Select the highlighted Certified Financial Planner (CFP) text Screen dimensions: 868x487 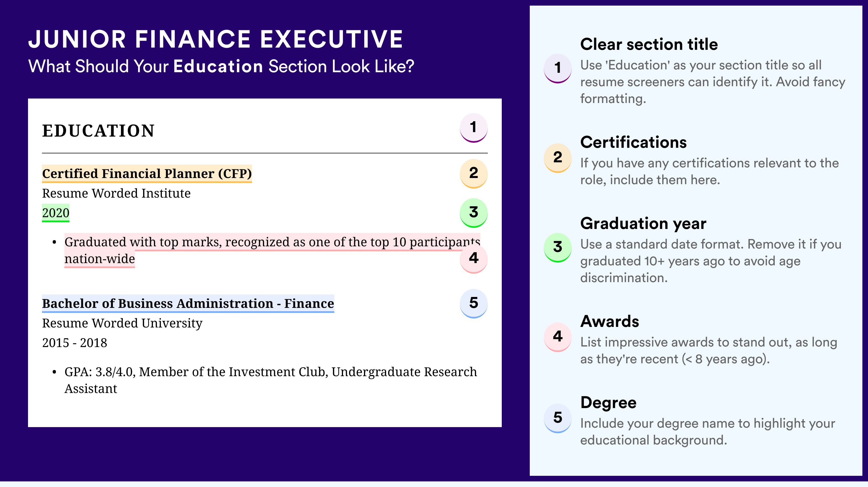(147, 174)
